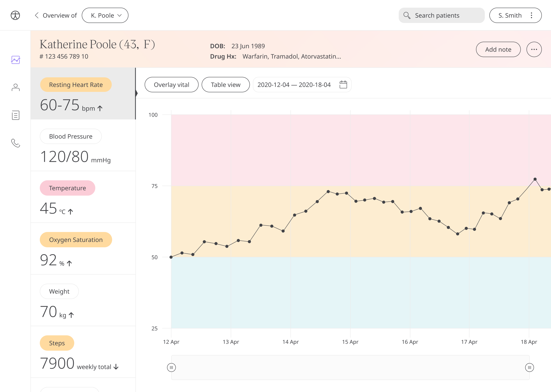The width and height of the screenshot is (551, 392).
Task: Click the 45 °C temperature value
Action: [57, 209]
